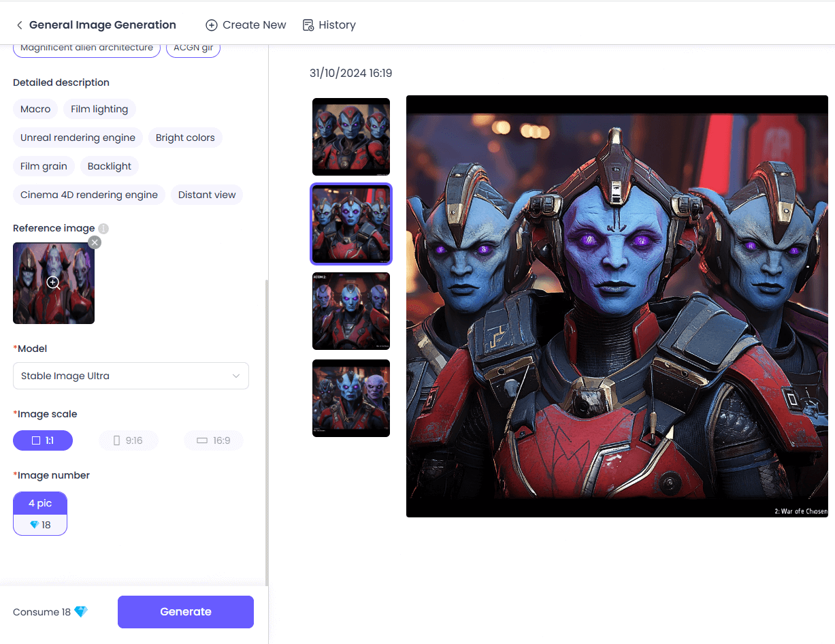The width and height of the screenshot is (835, 644).
Task: Select the 4 pic image number option
Action: (x=40, y=513)
